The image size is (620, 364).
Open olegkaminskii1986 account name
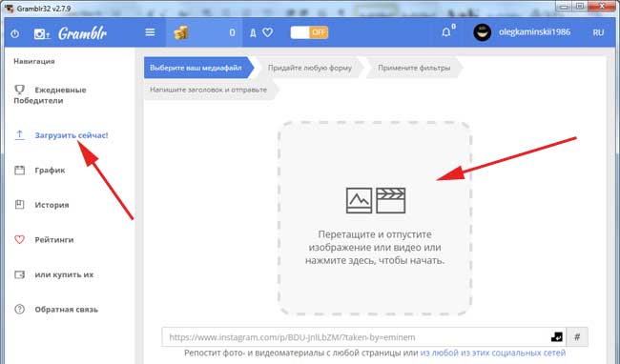(534, 32)
